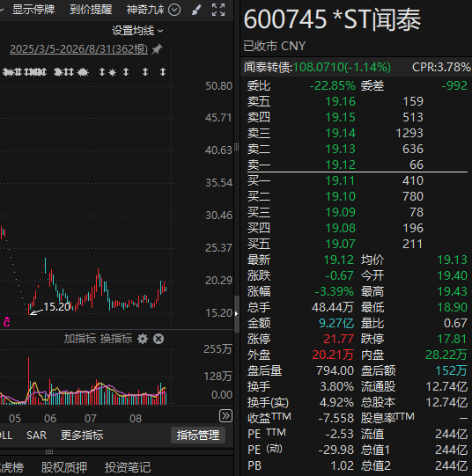Click the 15.20 low price label

(x=57, y=307)
